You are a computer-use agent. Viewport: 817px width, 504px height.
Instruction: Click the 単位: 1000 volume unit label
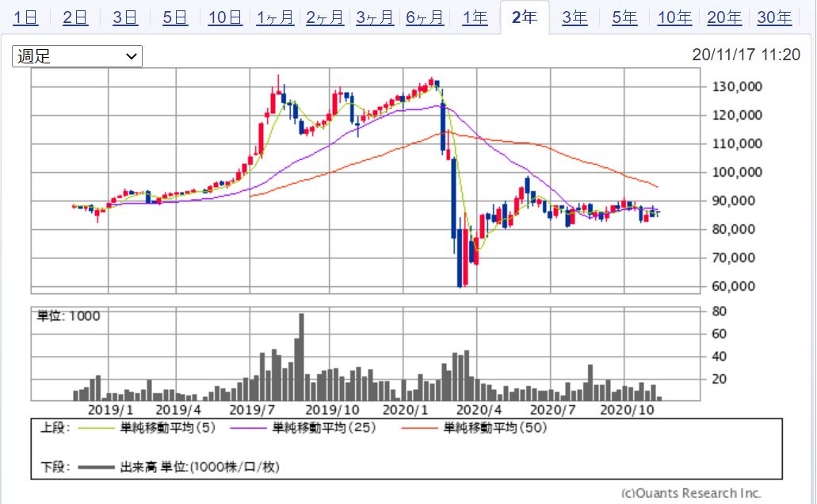click(x=69, y=316)
